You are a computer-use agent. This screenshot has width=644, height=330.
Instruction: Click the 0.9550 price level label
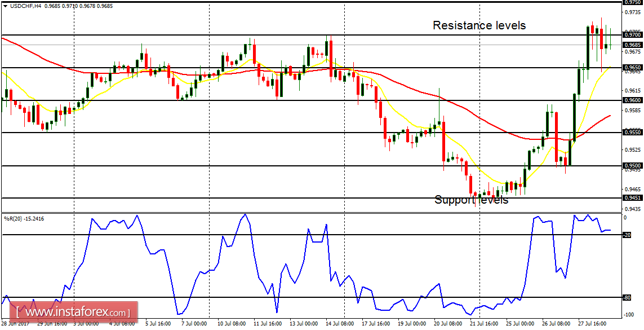tap(633, 133)
